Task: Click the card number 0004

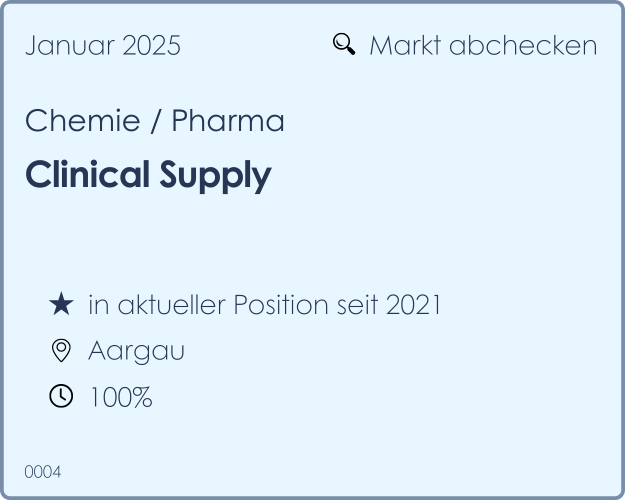Action: coord(43,471)
